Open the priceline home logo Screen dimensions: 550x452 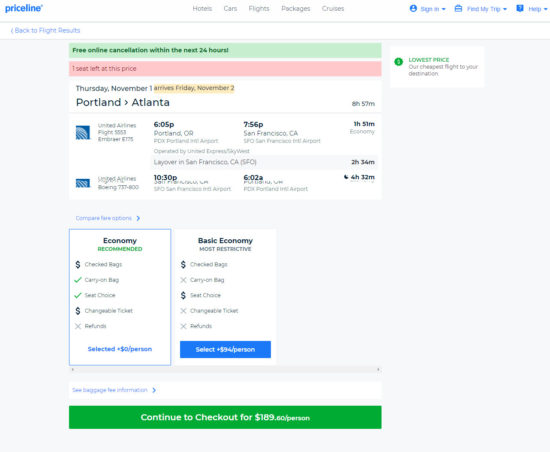click(24, 8)
